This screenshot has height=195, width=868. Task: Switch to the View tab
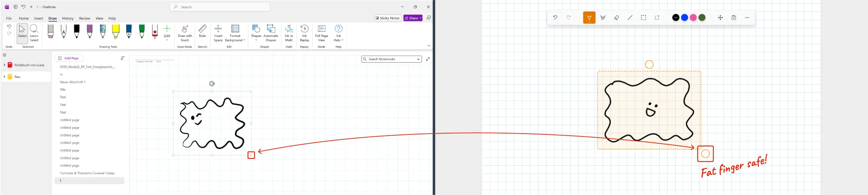click(x=99, y=18)
